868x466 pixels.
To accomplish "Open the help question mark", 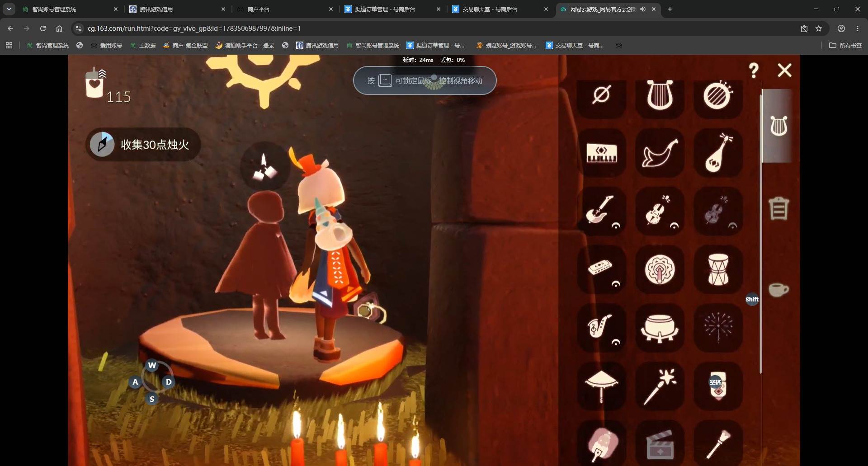I will tap(753, 71).
